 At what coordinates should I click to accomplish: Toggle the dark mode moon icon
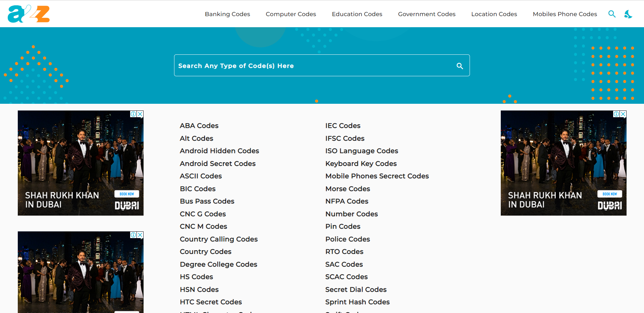(x=628, y=14)
